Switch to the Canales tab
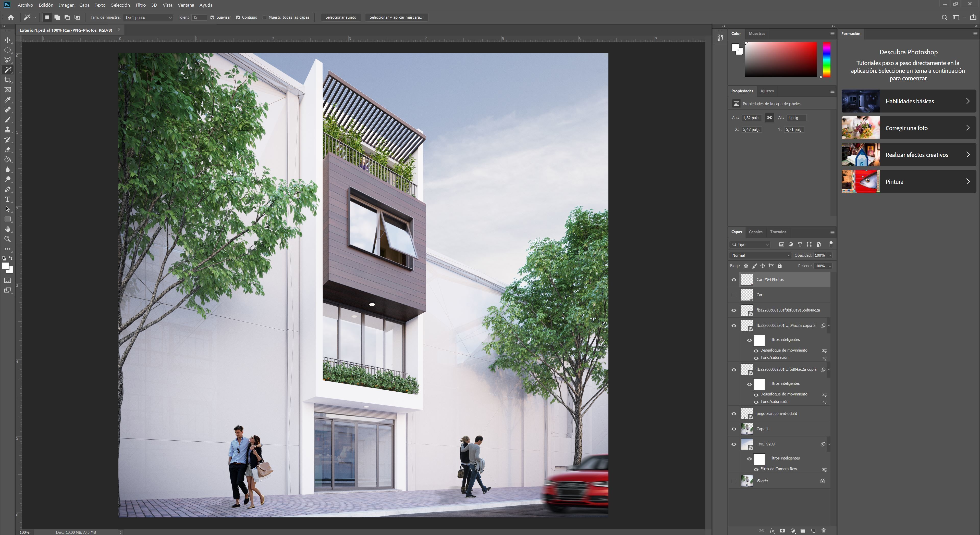Image resolution: width=980 pixels, height=535 pixels. (x=755, y=232)
